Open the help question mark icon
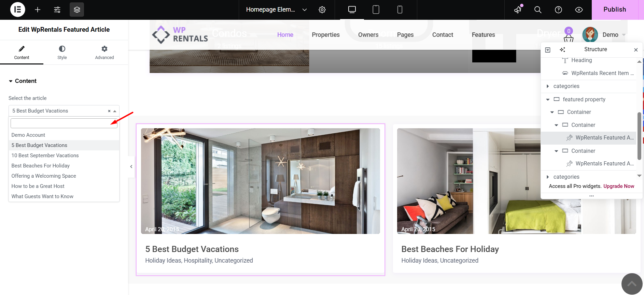644x295 pixels. (x=558, y=10)
